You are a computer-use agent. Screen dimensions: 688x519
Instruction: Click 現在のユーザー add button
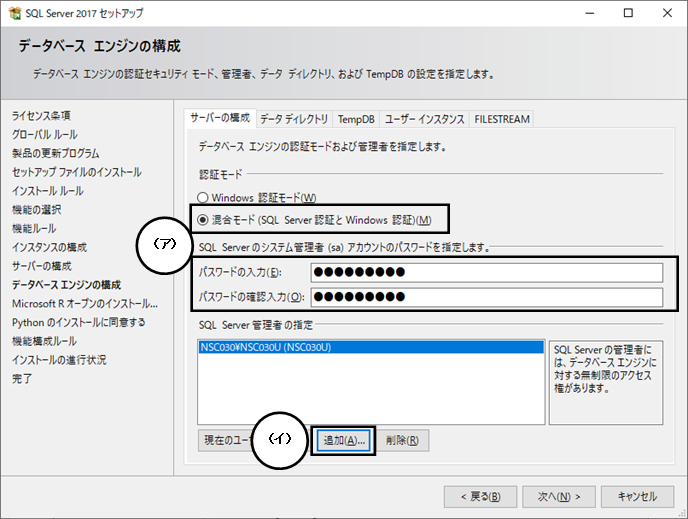(226, 440)
